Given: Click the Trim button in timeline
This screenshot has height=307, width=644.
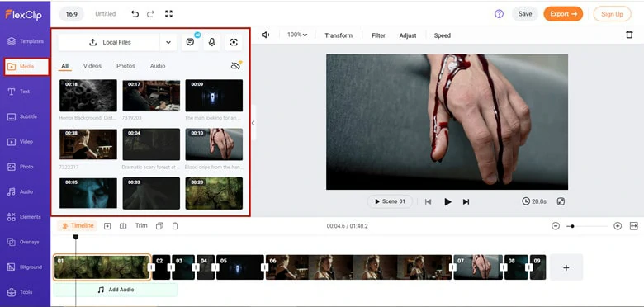Looking at the screenshot, I should 141,226.
